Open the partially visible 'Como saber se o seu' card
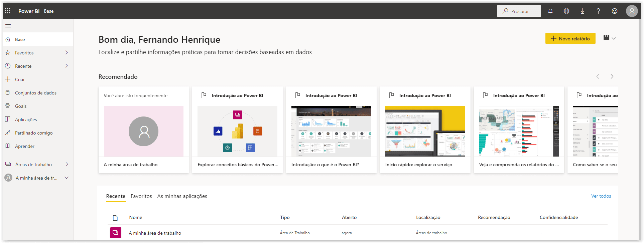Viewport: 644px width, 243px height. coord(593,130)
